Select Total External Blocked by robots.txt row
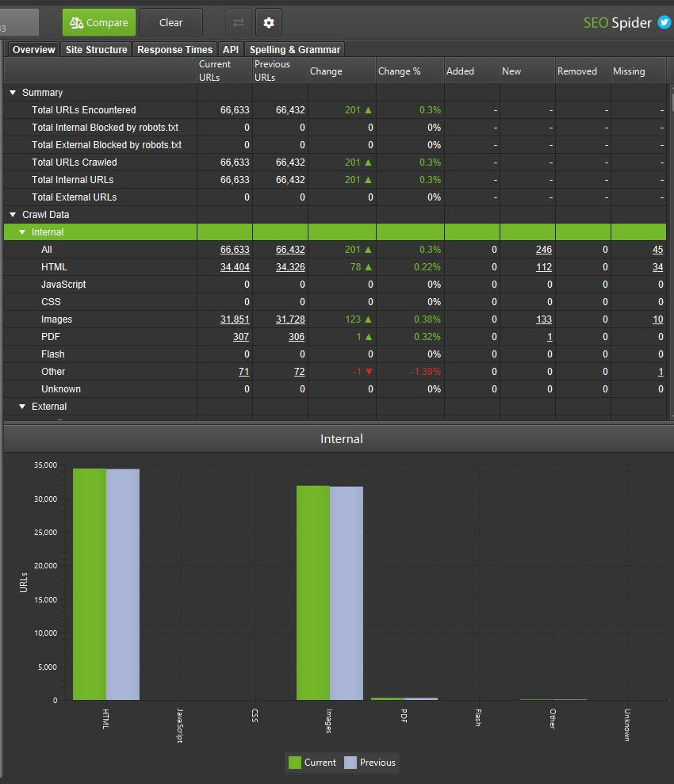674x784 pixels. 335,145
